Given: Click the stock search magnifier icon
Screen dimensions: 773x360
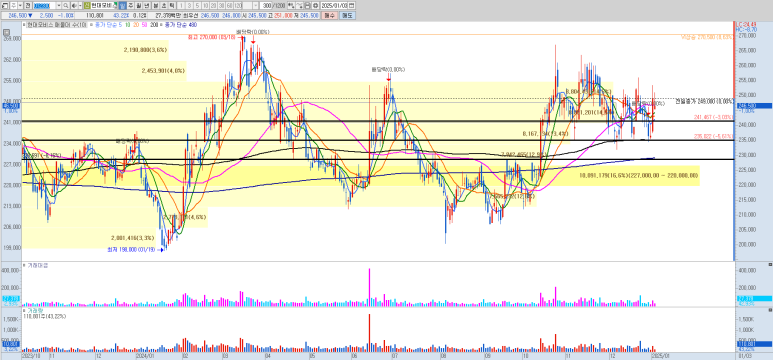Looking at the screenshot, I should [x=66, y=5].
